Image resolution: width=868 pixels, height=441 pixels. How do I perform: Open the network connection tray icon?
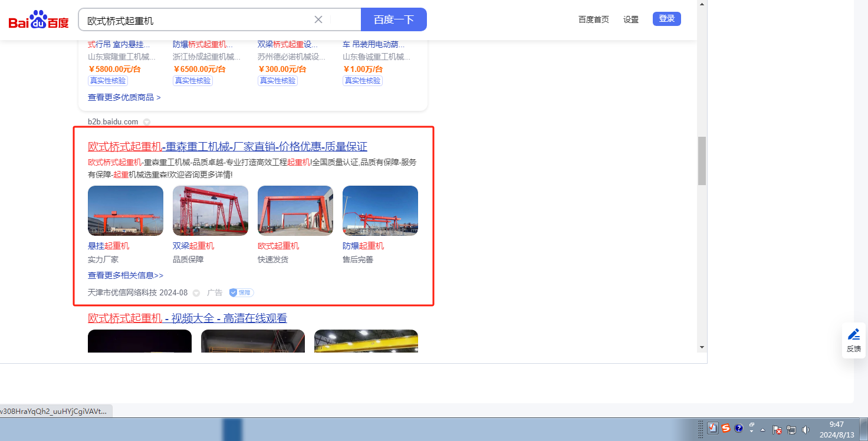[792, 430]
